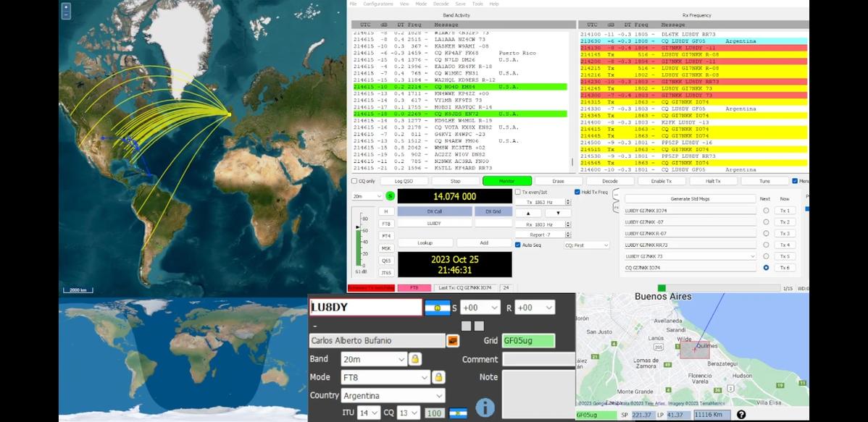The width and height of the screenshot is (868, 422).
Task: Select the Tx 1 Next radio button
Action: coord(766,211)
